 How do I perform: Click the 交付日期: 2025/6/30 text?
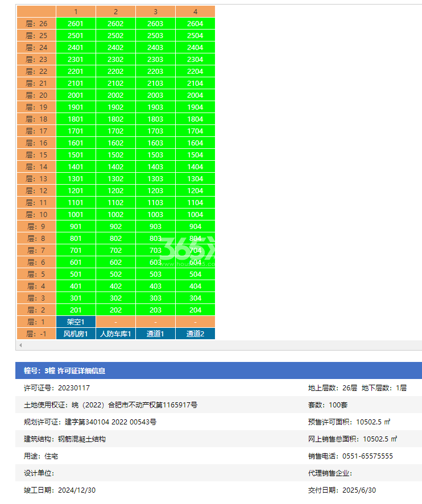tap(342, 490)
